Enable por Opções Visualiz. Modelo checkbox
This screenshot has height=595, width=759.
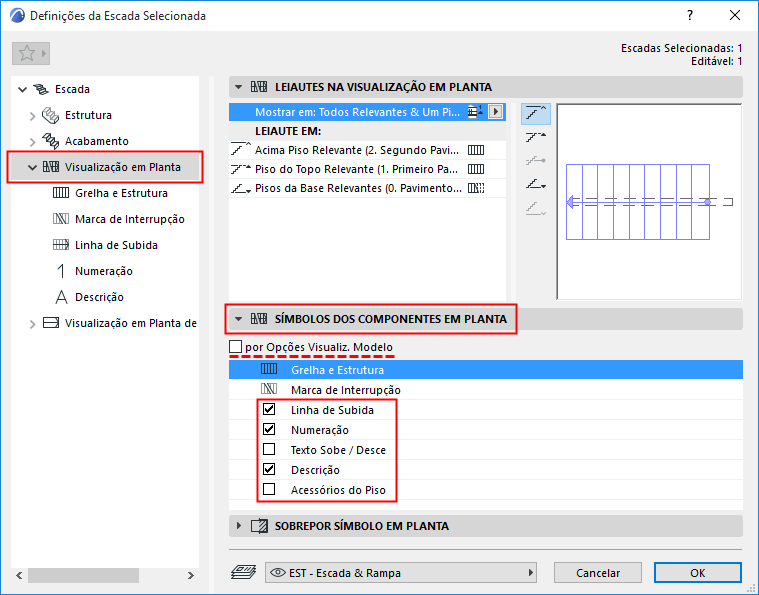point(235,347)
